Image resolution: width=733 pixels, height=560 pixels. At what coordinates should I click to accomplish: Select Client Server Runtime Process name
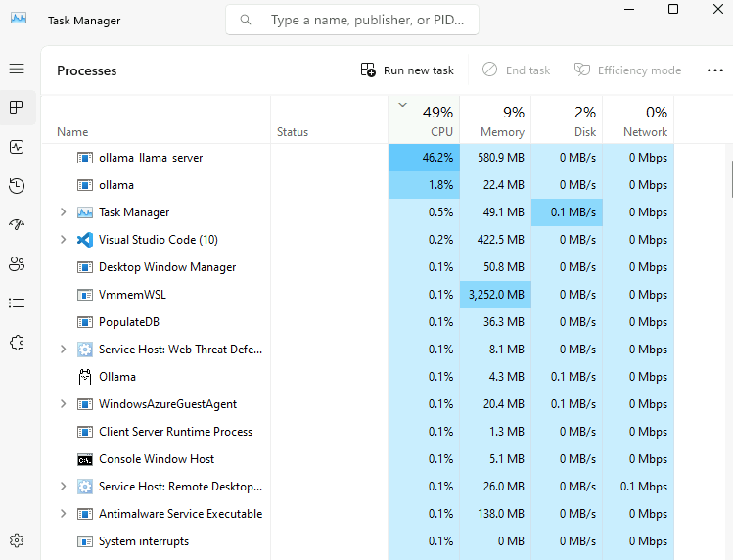point(175,432)
